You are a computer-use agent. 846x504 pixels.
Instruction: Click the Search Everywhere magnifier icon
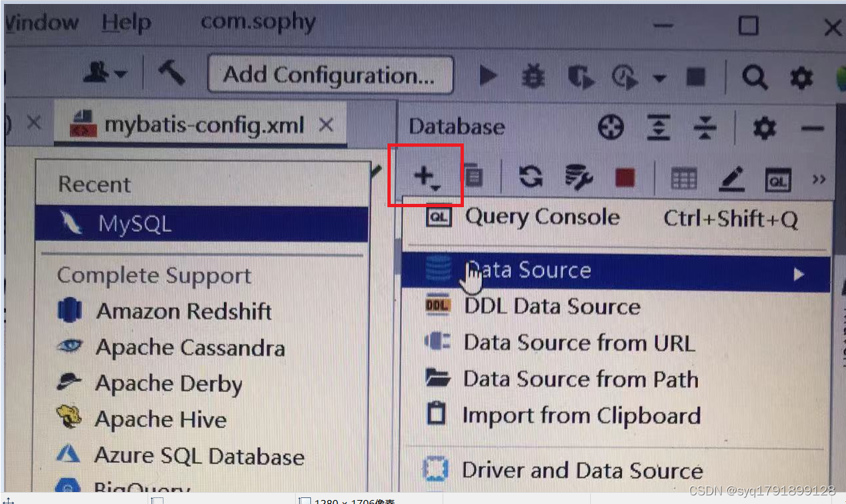coord(755,78)
